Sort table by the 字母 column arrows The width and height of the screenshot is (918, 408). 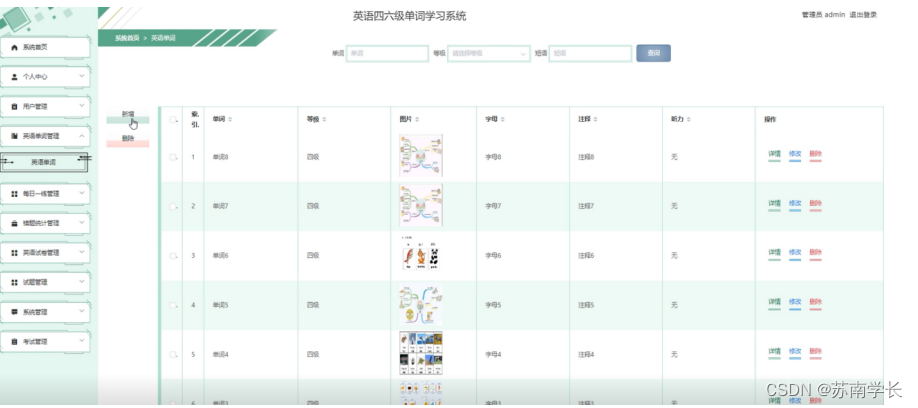[x=502, y=119]
